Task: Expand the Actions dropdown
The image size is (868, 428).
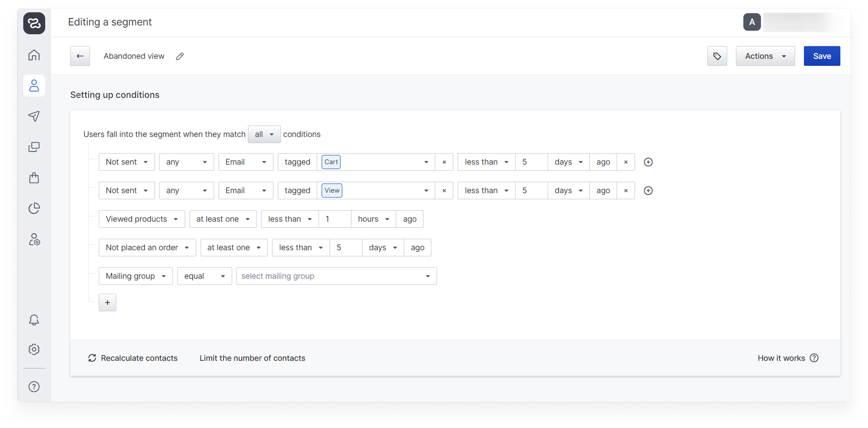Action: 765,56
